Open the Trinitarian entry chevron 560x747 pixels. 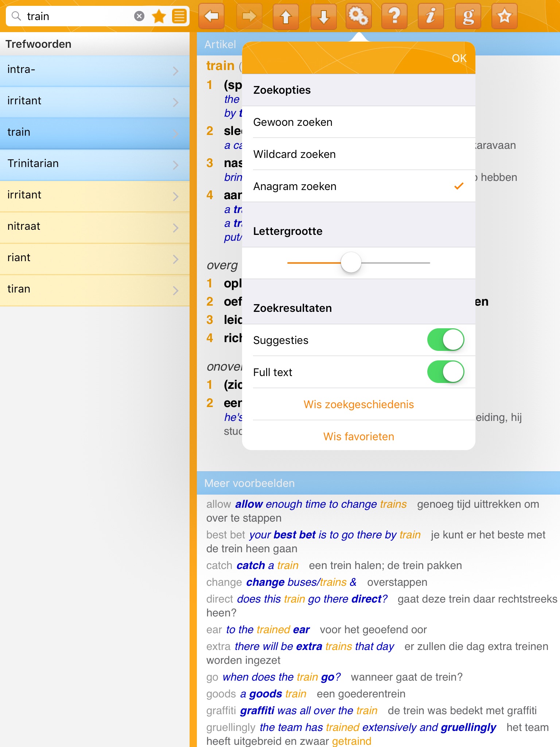(x=176, y=165)
